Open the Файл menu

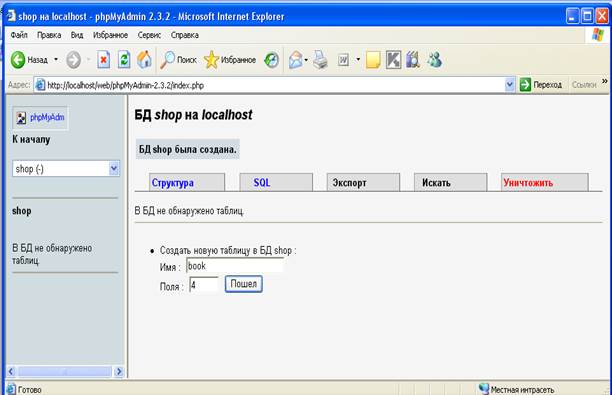point(19,35)
